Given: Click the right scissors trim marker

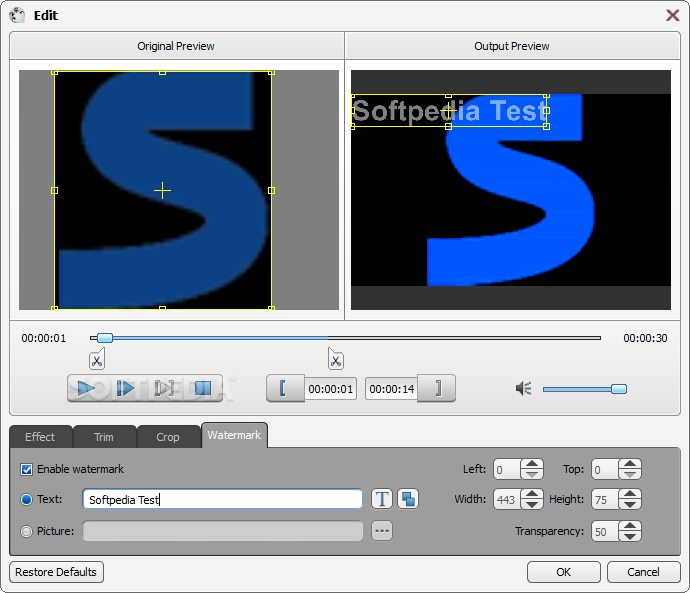Looking at the screenshot, I should [x=335, y=359].
